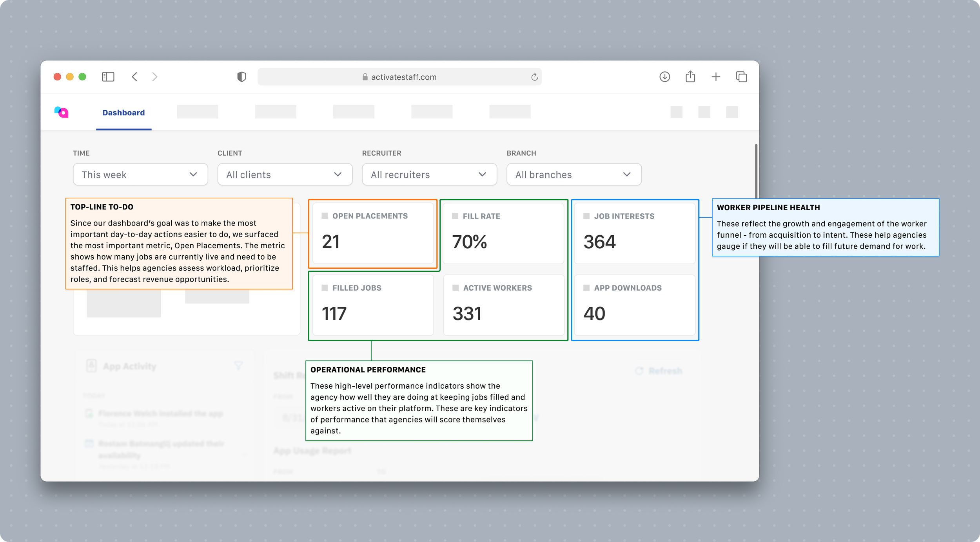This screenshot has height=542, width=980.
Task: Select the Dashboard tab
Action: click(x=123, y=113)
